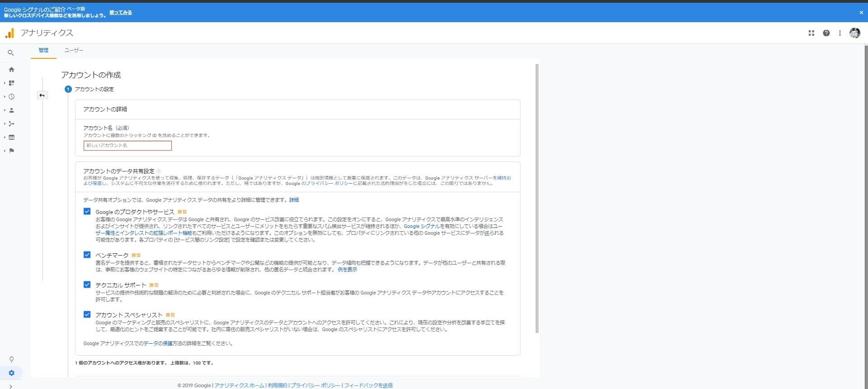This screenshot has height=389, width=868.
Task: Toggle the アカウント スペシャリスト checkbox
Action: pos(87,314)
